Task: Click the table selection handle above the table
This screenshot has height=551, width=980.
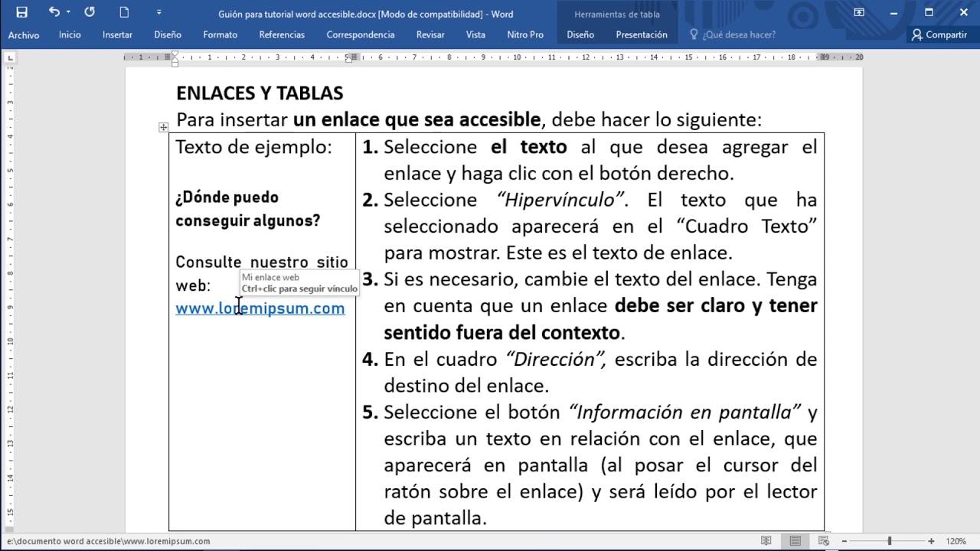Action: (163, 126)
